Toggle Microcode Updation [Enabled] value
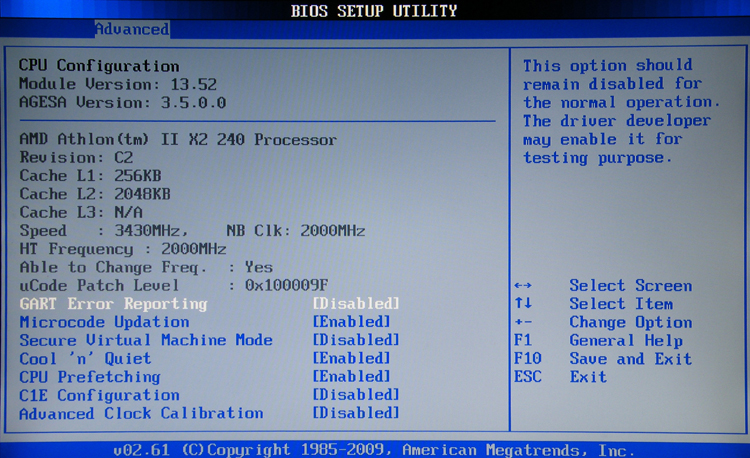750x458 pixels. (352, 322)
